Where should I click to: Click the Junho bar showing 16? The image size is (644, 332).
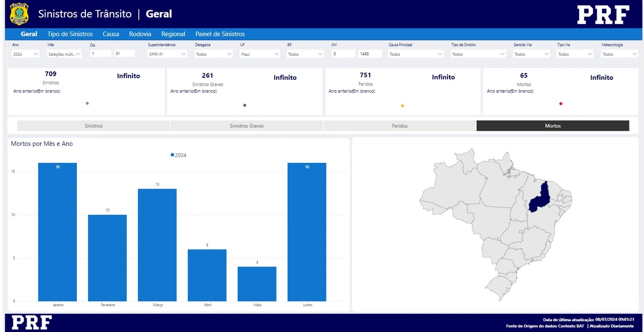pos(307,232)
